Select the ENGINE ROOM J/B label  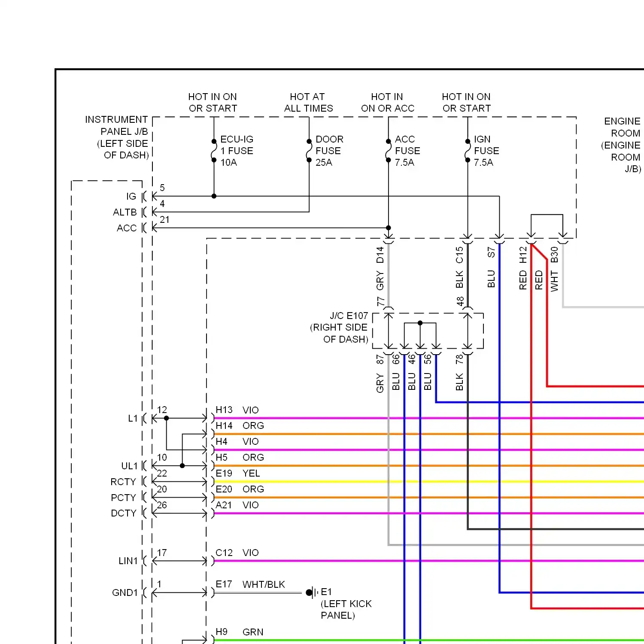tap(621, 145)
